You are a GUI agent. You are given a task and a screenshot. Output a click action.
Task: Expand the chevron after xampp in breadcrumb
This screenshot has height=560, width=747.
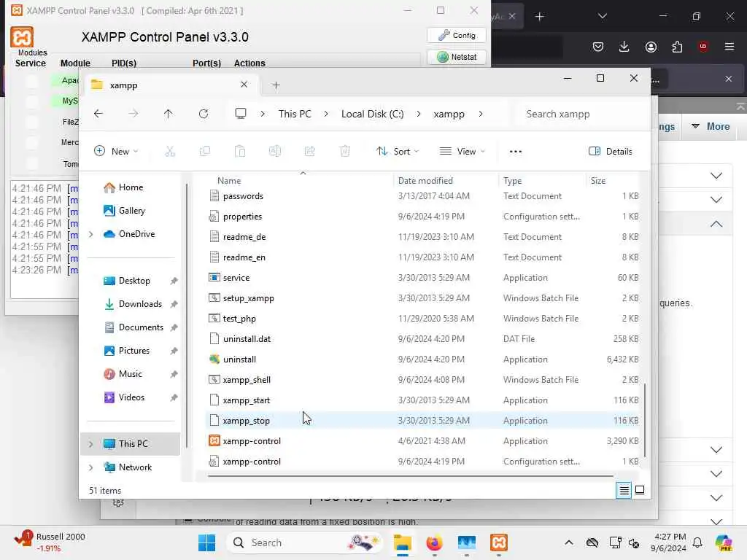pyautogui.click(x=481, y=114)
